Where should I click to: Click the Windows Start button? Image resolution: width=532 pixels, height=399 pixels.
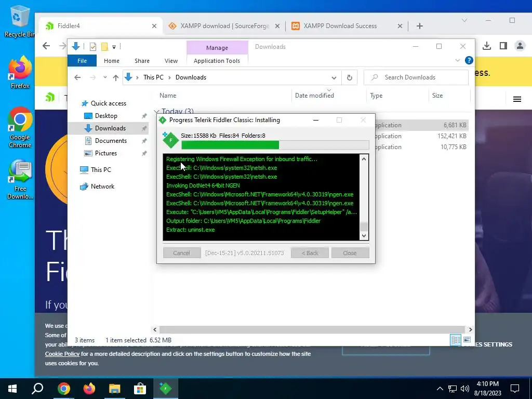(12, 389)
